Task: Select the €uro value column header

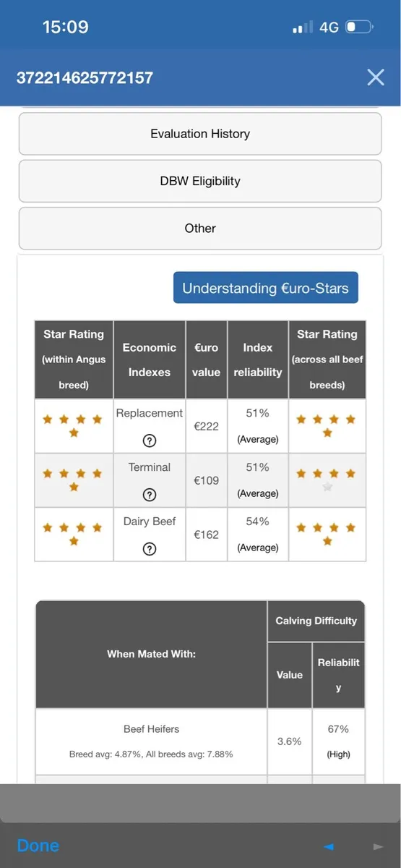Action: (x=207, y=359)
